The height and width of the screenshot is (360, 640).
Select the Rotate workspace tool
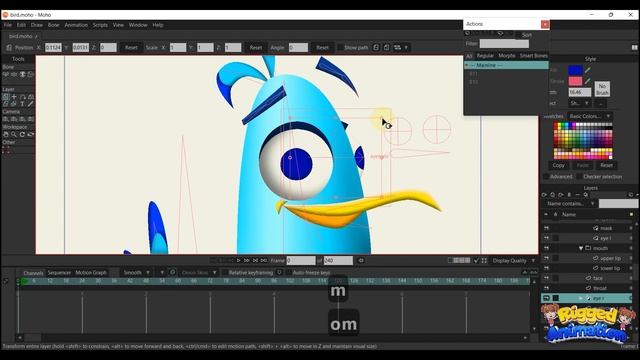[x=22, y=134]
